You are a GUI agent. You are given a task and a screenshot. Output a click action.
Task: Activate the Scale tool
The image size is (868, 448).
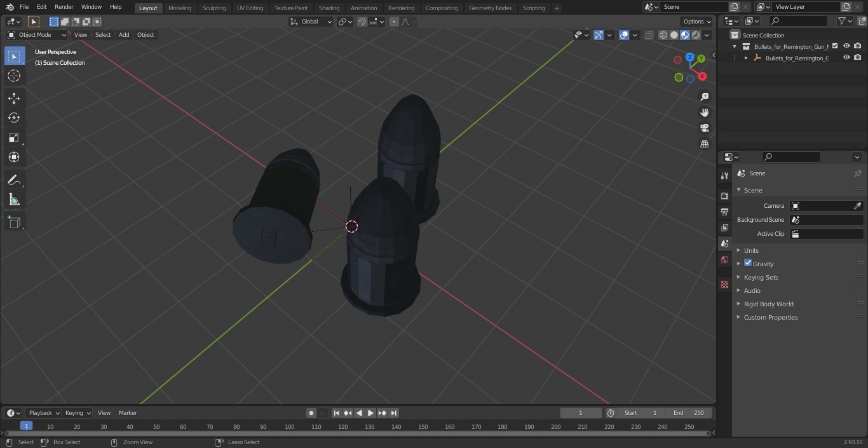pyautogui.click(x=14, y=137)
